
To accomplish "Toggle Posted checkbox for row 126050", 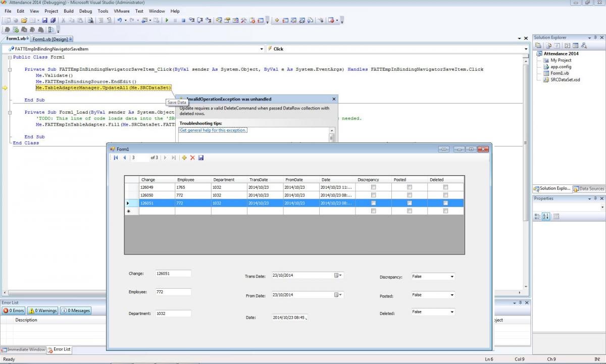I will pyautogui.click(x=410, y=195).
